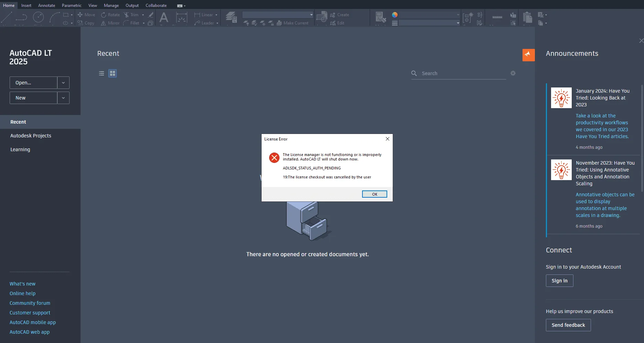The width and height of the screenshot is (644, 343).
Task: Open the Layer Properties icon
Action: coord(231,17)
